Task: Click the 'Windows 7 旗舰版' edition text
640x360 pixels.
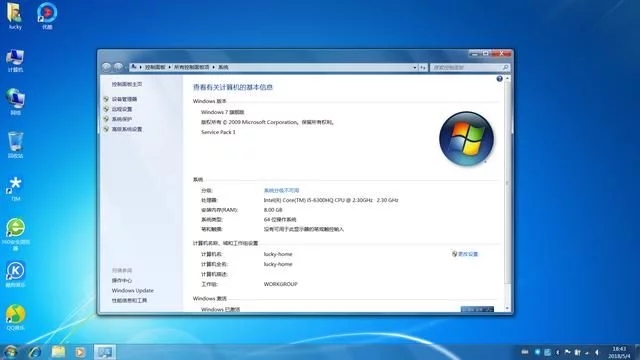Action: coord(222,112)
